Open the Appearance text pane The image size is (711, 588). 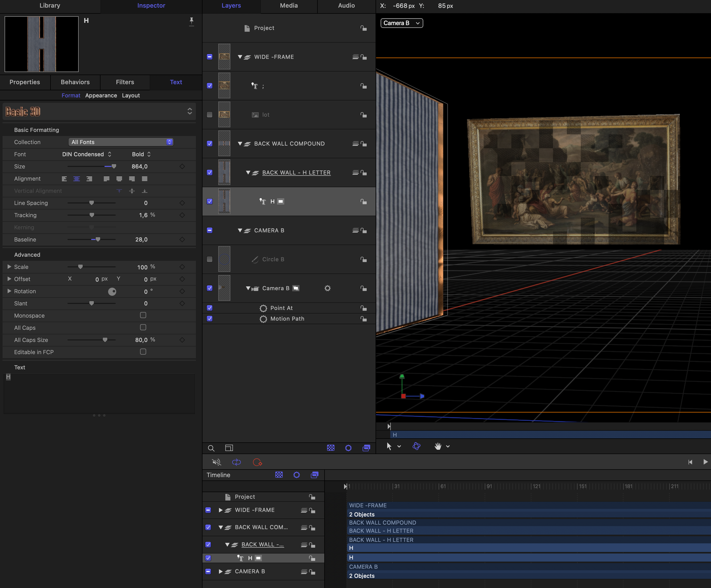(x=101, y=96)
